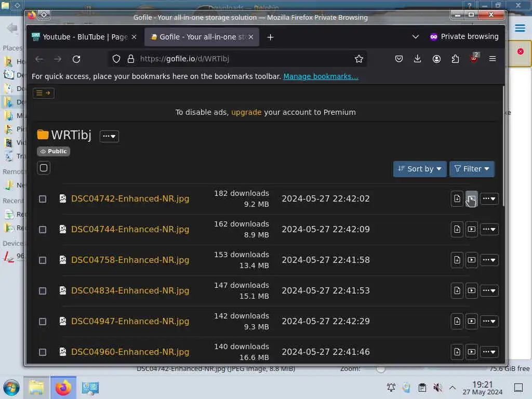
Task: Open more options for DSC04947-Enhanced-NR.jpg
Action: pyautogui.click(x=489, y=321)
